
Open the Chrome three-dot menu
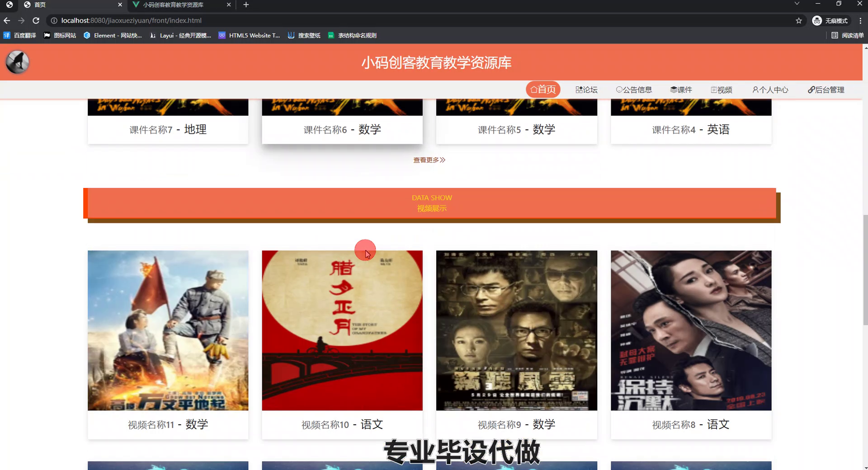coord(860,20)
